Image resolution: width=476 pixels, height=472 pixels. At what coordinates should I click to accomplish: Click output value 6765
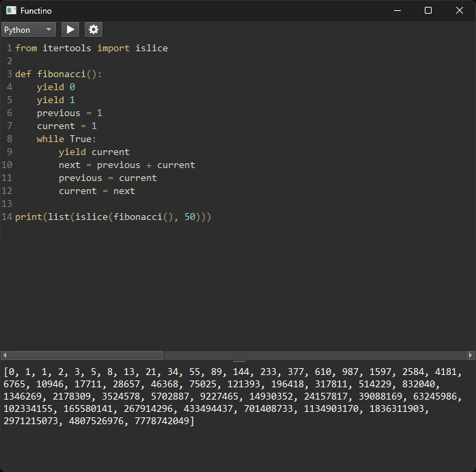tap(14, 384)
